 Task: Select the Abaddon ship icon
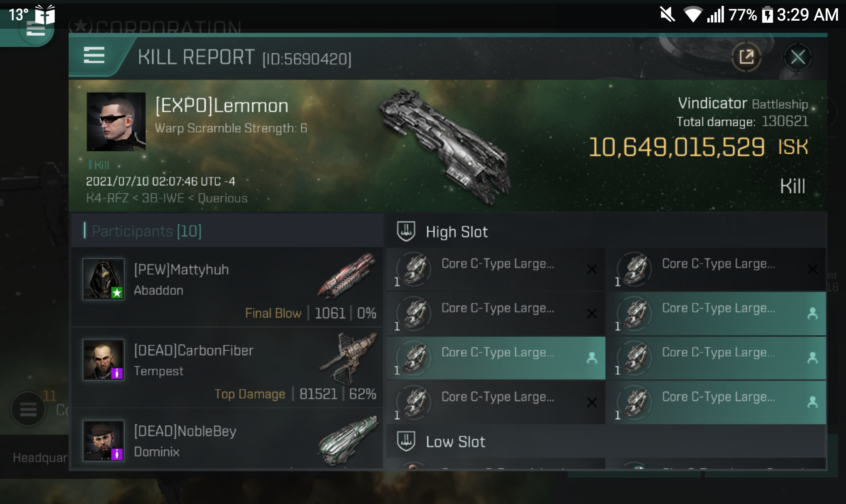347,276
